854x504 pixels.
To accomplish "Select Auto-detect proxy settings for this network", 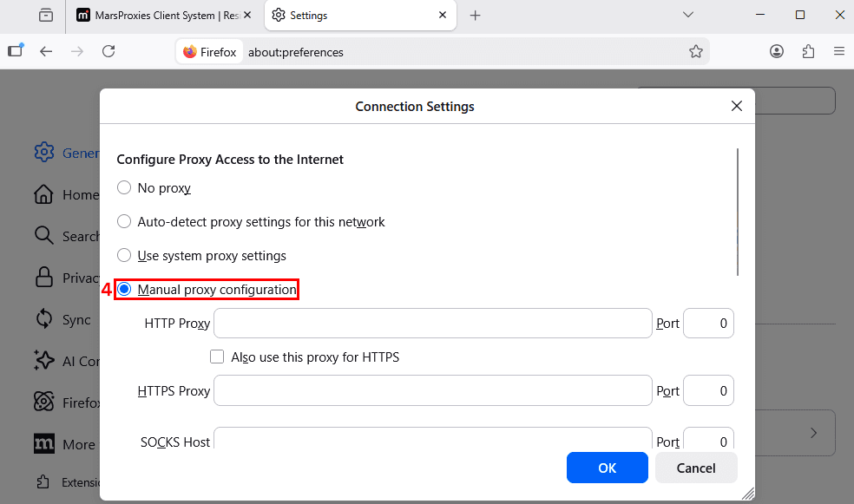I will click(124, 221).
